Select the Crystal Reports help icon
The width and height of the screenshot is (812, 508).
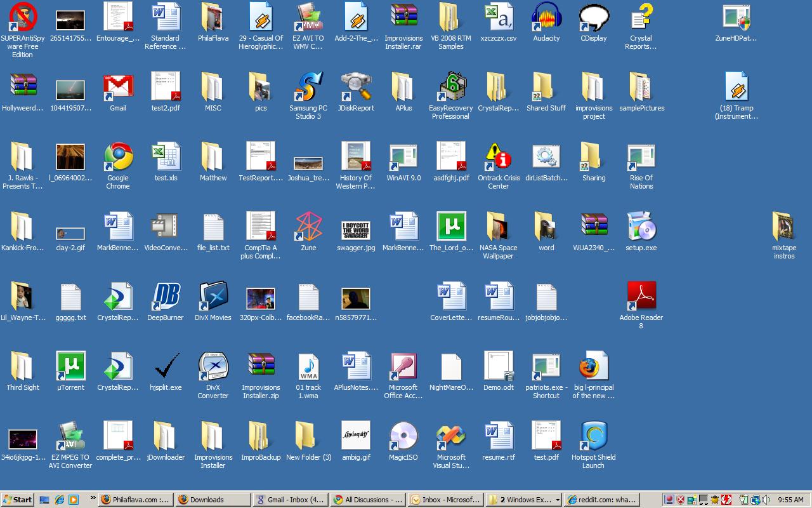(641, 17)
